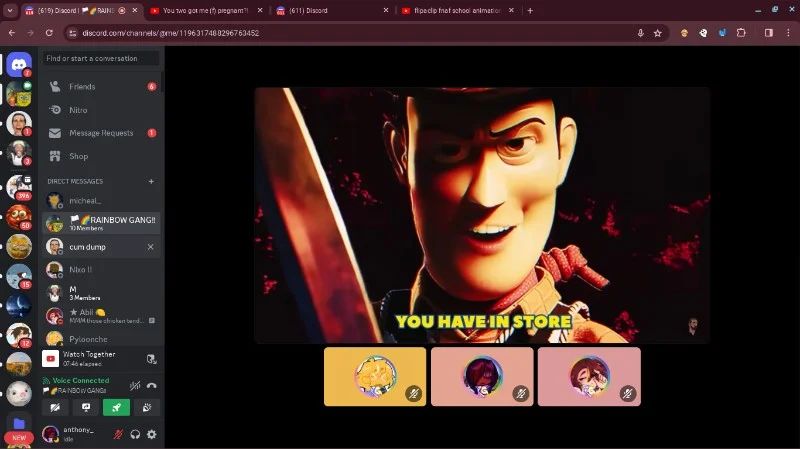The height and width of the screenshot is (449, 800).
Task: Click the red NEW badge
Action: (x=19, y=438)
